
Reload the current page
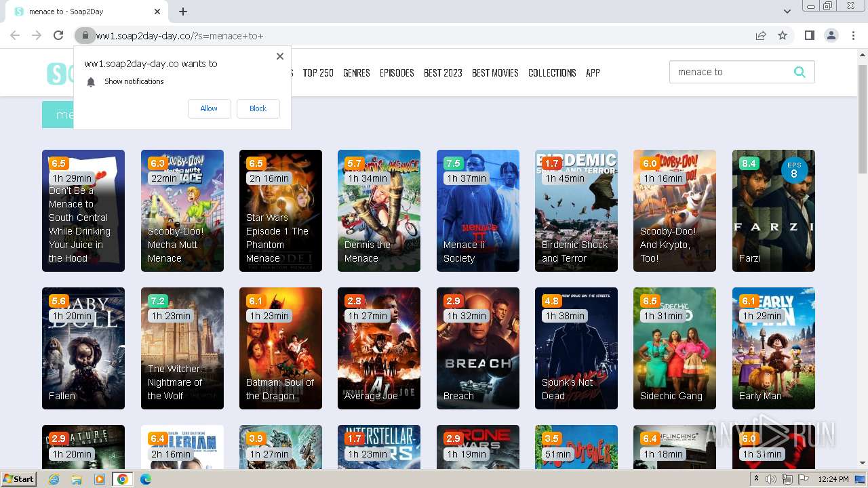(58, 36)
